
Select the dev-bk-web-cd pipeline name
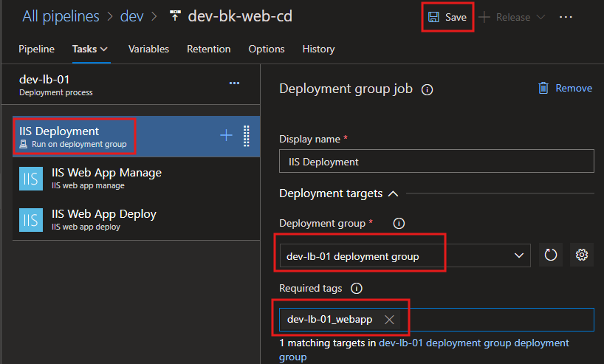coord(240,16)
